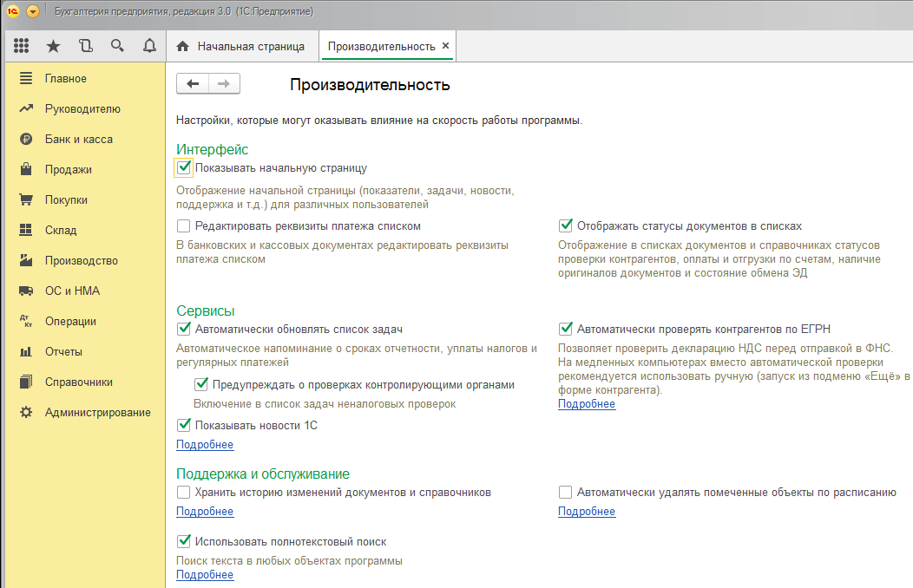
Task: Open Favorites star icon
Action: (53, 46)
